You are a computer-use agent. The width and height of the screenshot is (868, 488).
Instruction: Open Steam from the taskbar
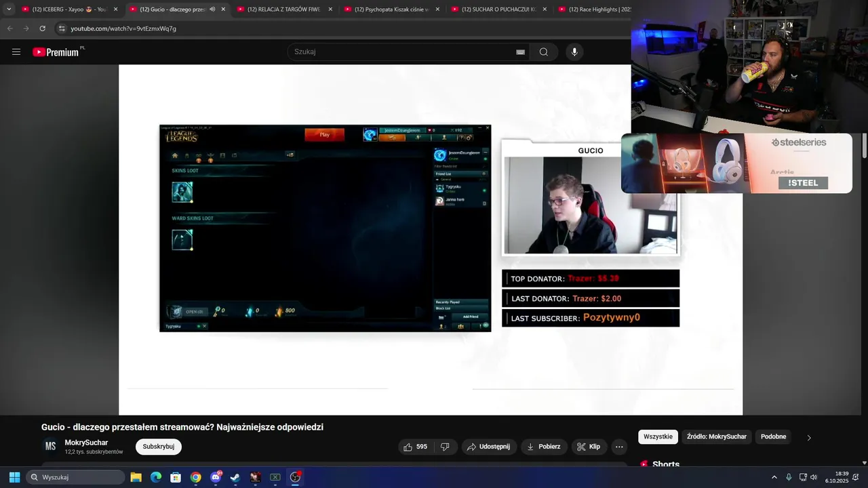pos(235,477)
